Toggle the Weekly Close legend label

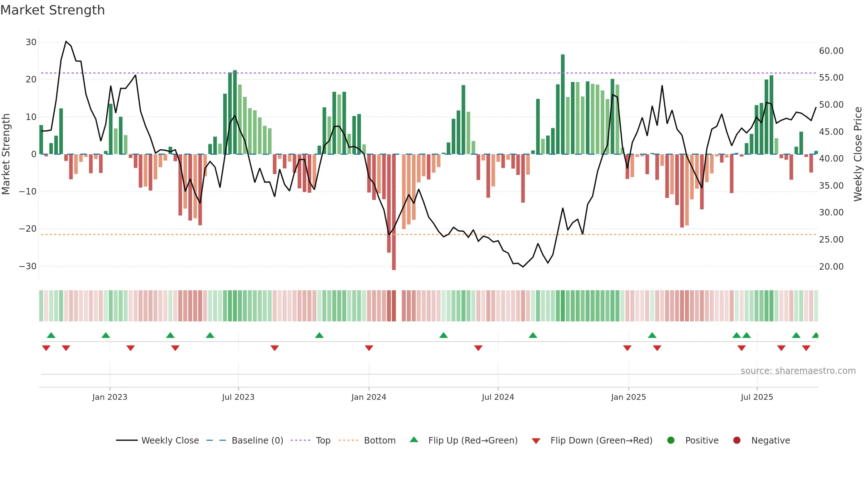pos(170,441)
